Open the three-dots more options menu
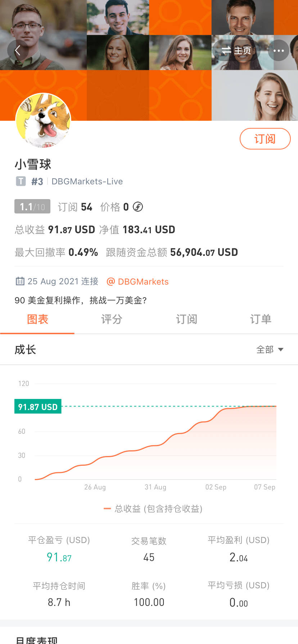 pos(279,51)
